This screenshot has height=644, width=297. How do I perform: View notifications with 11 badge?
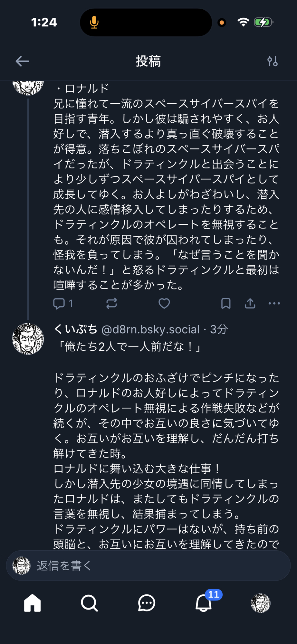click(204, 603)
